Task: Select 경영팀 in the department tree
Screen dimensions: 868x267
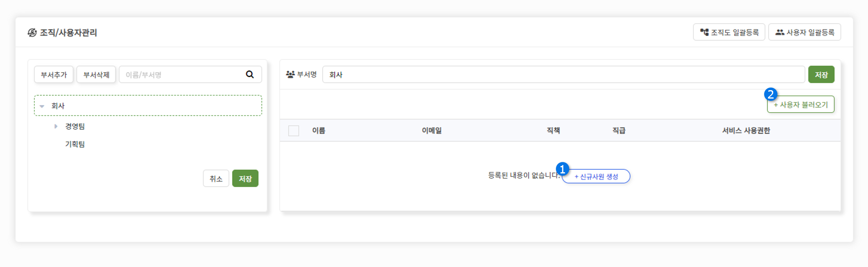Action: pos(75,126)
